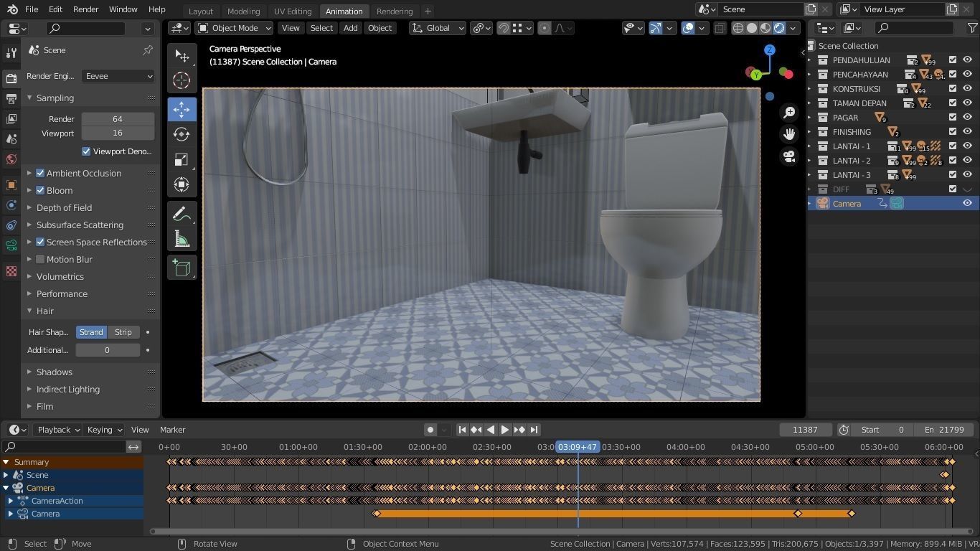Expand the Depth of Field panel

pos(64,207)
